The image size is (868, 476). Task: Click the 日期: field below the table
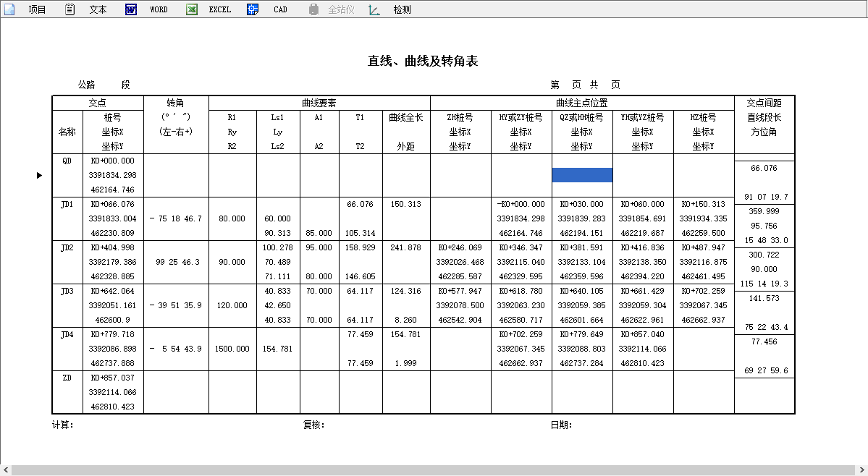pyautogui.click(x=561, y=425)
